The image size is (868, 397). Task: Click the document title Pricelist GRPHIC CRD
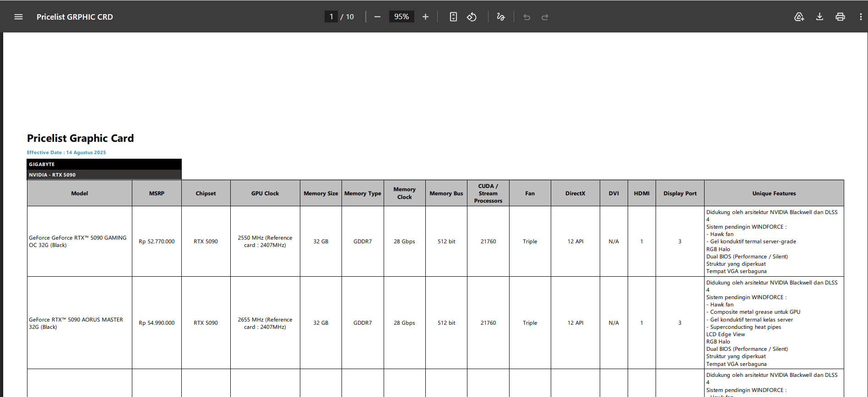click(75, 17)
